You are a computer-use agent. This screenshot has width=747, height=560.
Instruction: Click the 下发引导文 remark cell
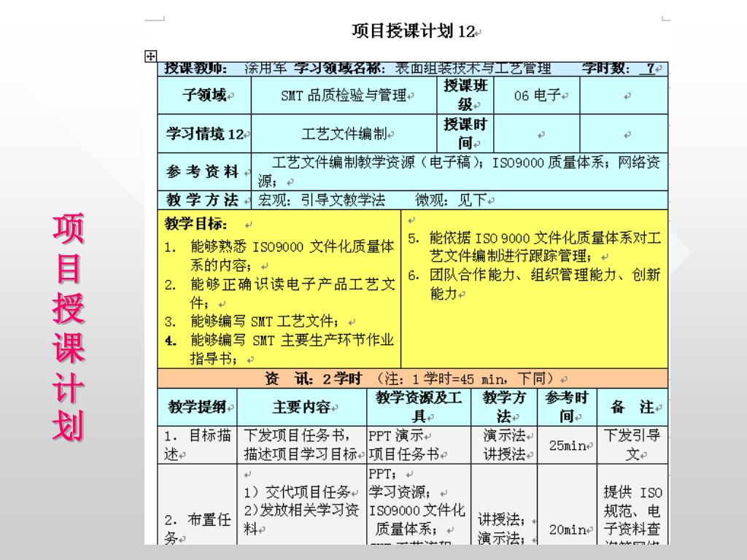(x=632, y=445)
